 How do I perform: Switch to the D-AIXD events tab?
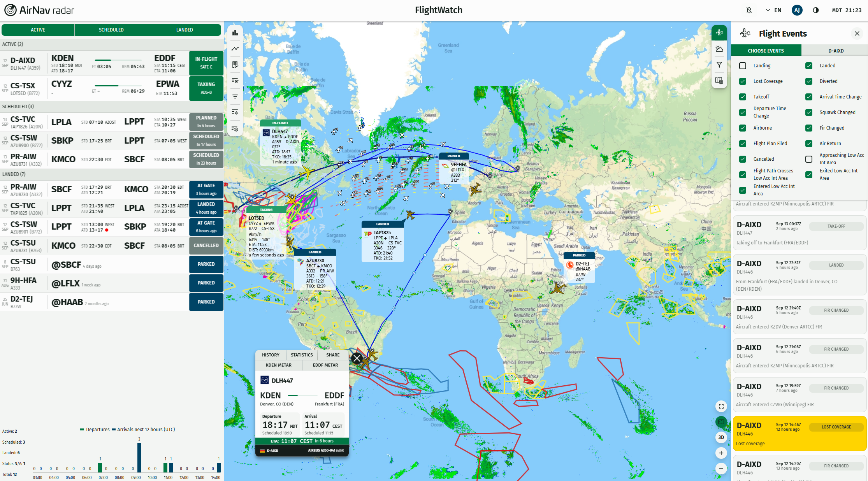[836, 51]
